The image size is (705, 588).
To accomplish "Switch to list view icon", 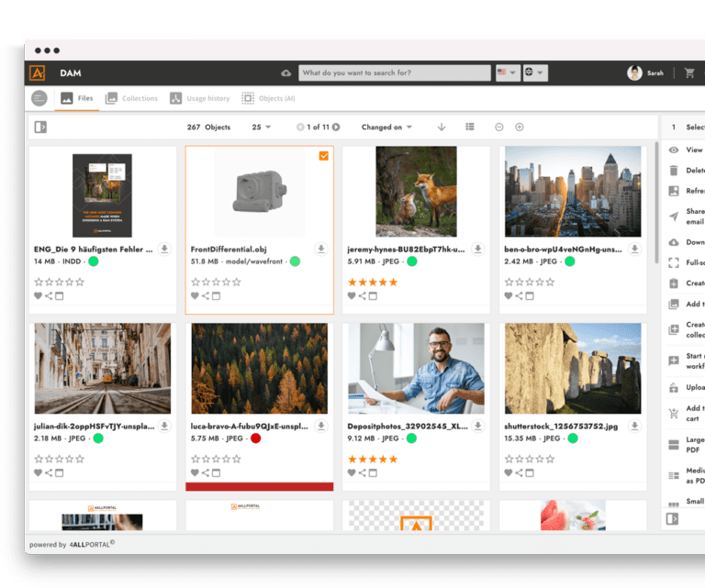I will (470, 128).
